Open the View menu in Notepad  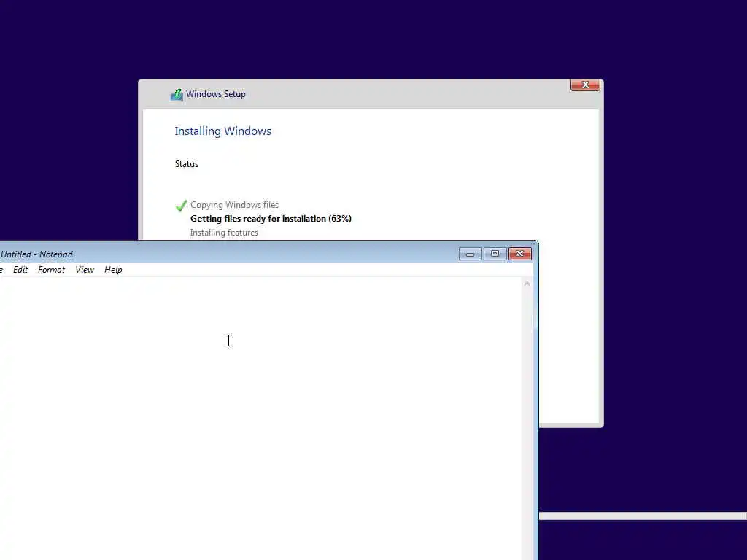85,270
